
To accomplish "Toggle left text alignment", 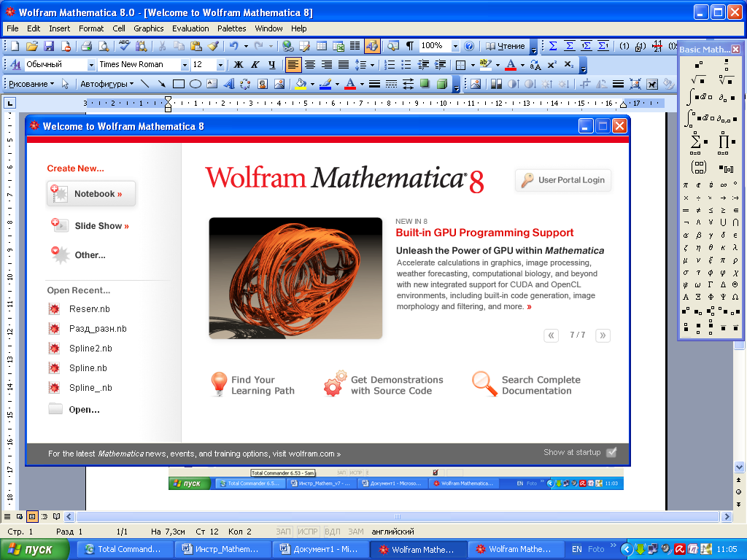I will (x=293, y=65).
